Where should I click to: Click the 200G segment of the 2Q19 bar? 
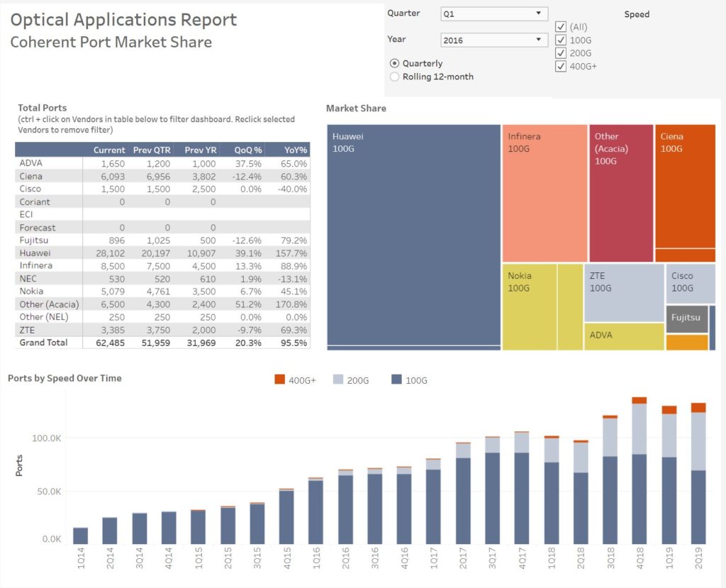tap(698, 442)
